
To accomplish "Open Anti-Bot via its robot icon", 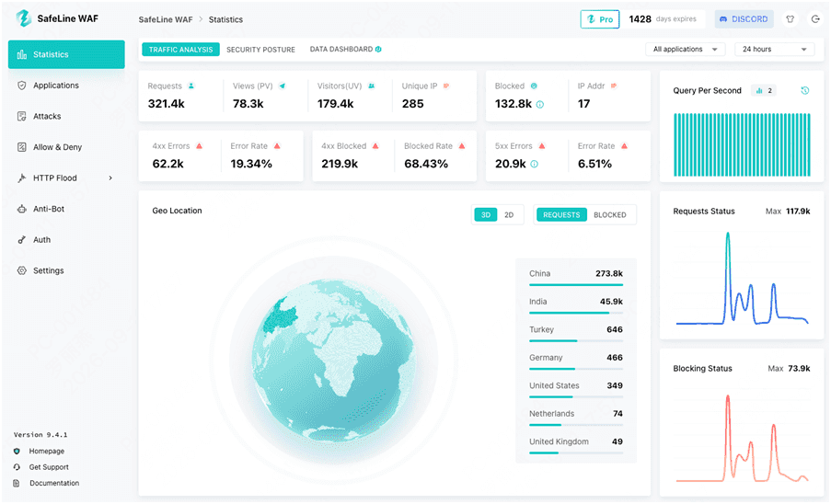I will (22, 209).
